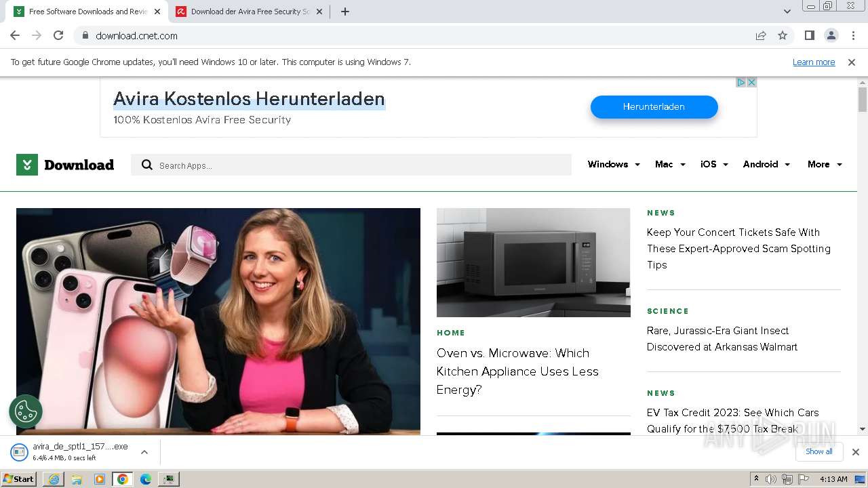The image size is (868, 488).
Task: Click the Action Center flag tray icon
Action: (x=804, y=479)
